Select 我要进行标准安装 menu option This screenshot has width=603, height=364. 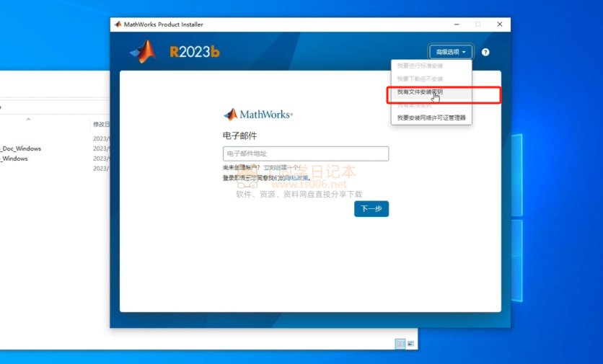[420, 66]
